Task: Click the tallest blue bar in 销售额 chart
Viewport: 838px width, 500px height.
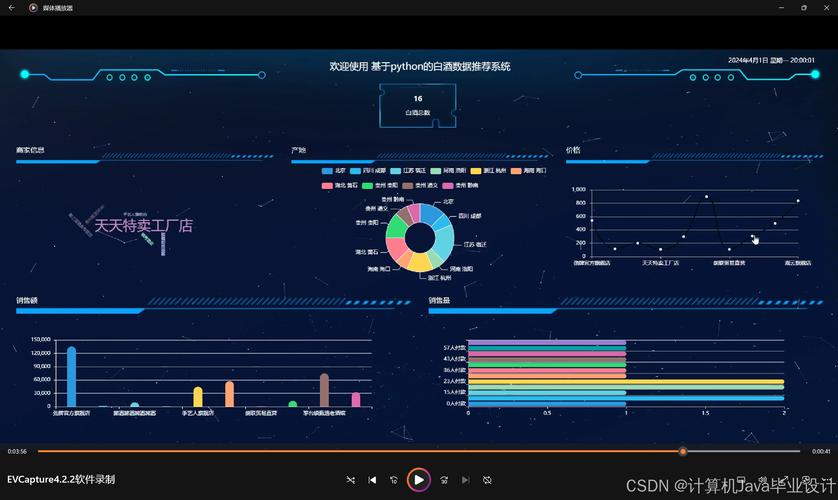Action: tap(71, 377)
